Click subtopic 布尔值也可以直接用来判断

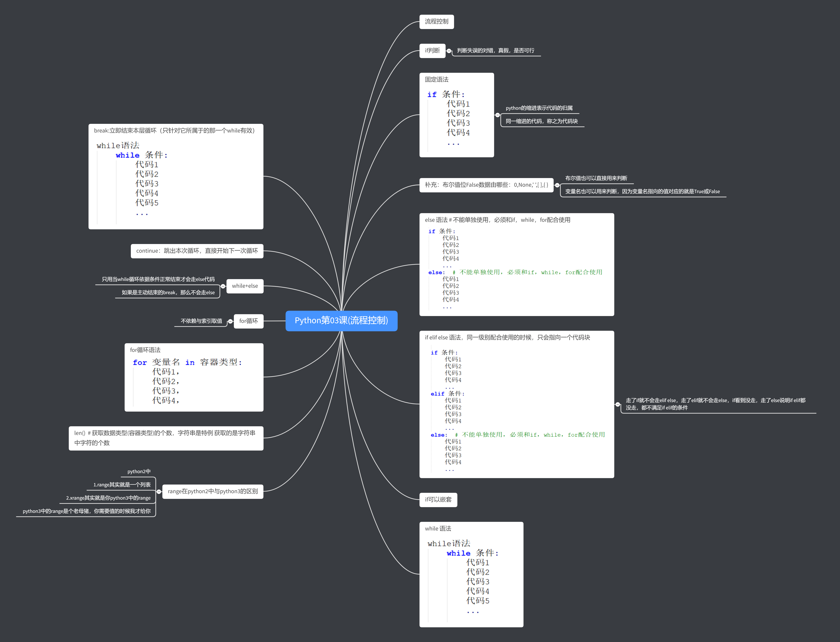[596, 178]
